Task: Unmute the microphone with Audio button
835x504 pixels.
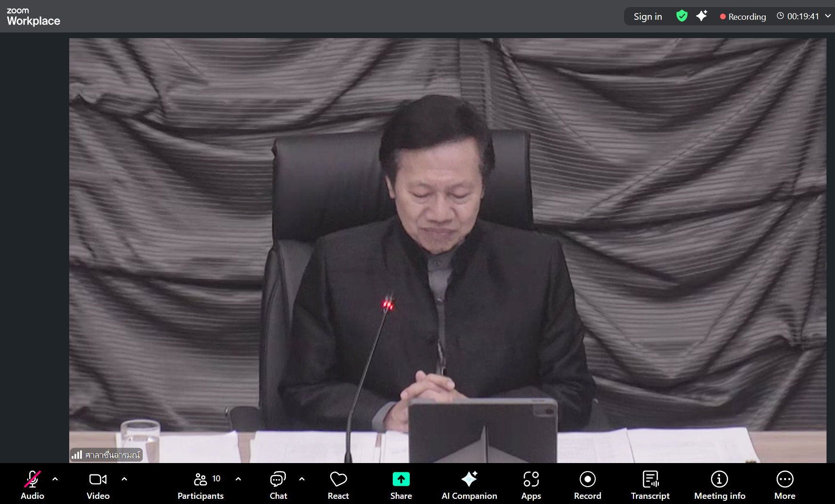Action: (32, 485)
